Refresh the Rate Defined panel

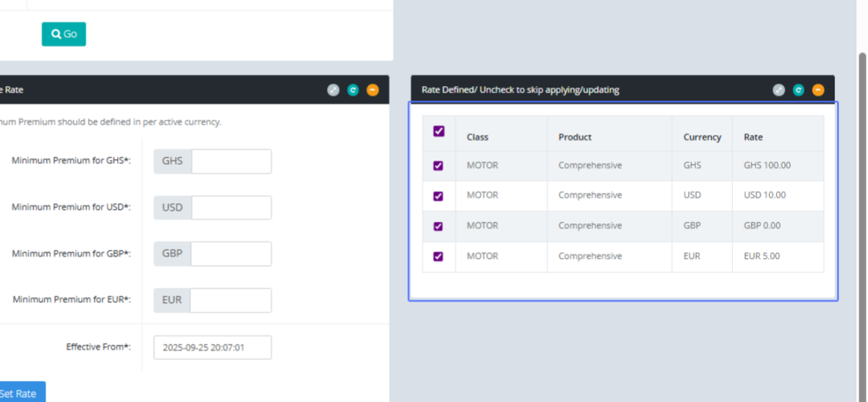799,90
